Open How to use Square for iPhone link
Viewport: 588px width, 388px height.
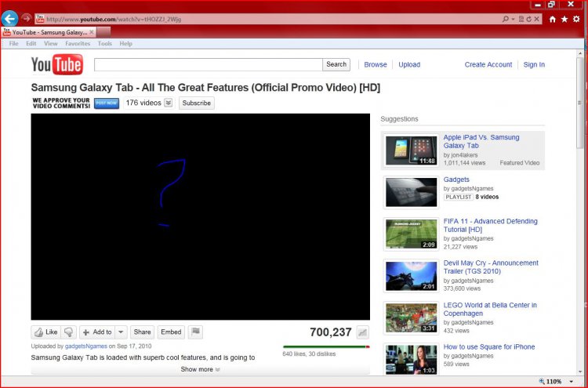coord(489,346)
